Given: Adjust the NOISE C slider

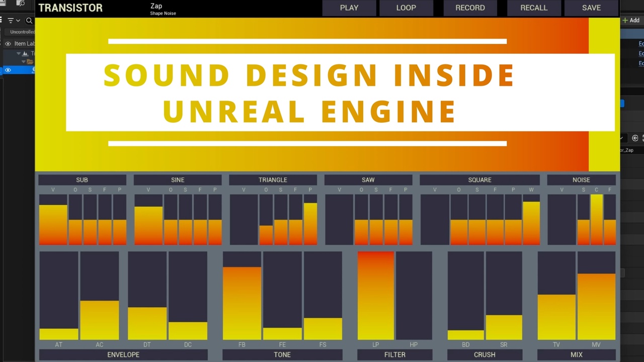Looking at the screenshot, I should [x=596, y=220].
